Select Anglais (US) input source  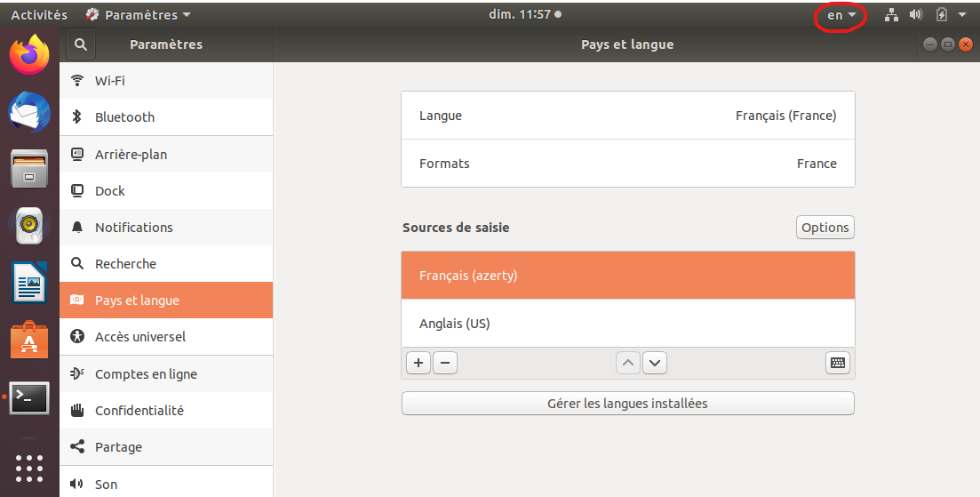click(627, 324)
